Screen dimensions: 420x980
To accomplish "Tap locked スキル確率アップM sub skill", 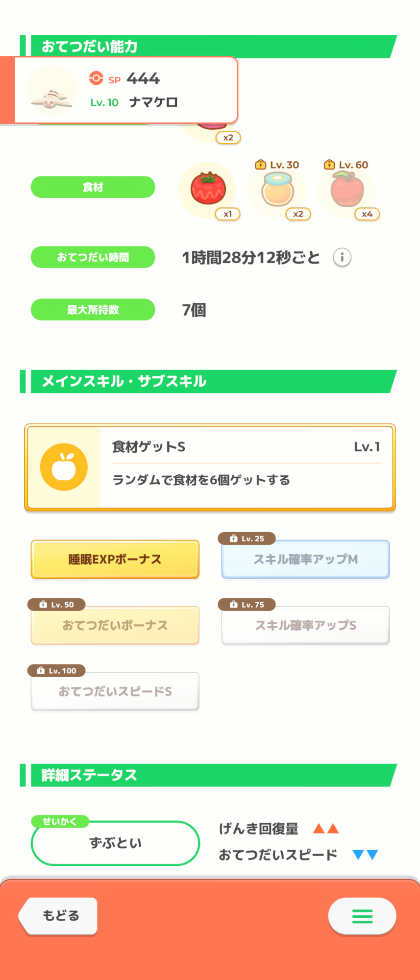I will coord(305,560).
